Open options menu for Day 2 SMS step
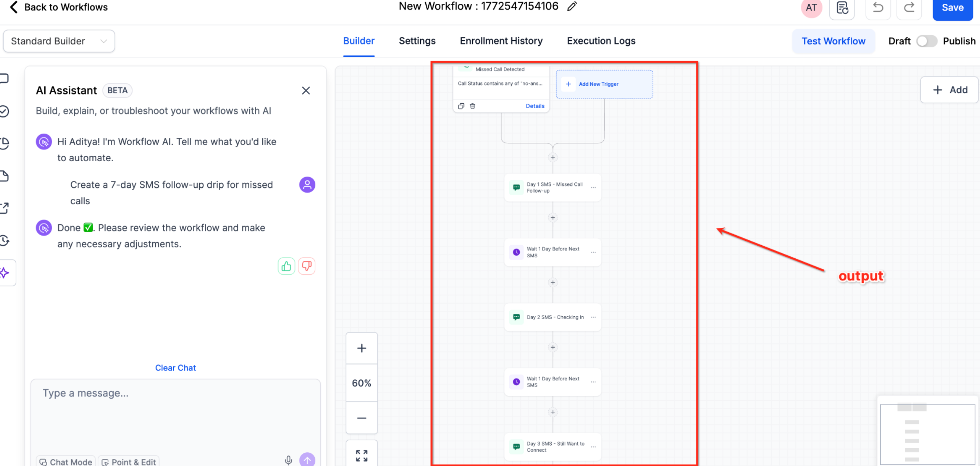The image size is (980, 466). 593,317
